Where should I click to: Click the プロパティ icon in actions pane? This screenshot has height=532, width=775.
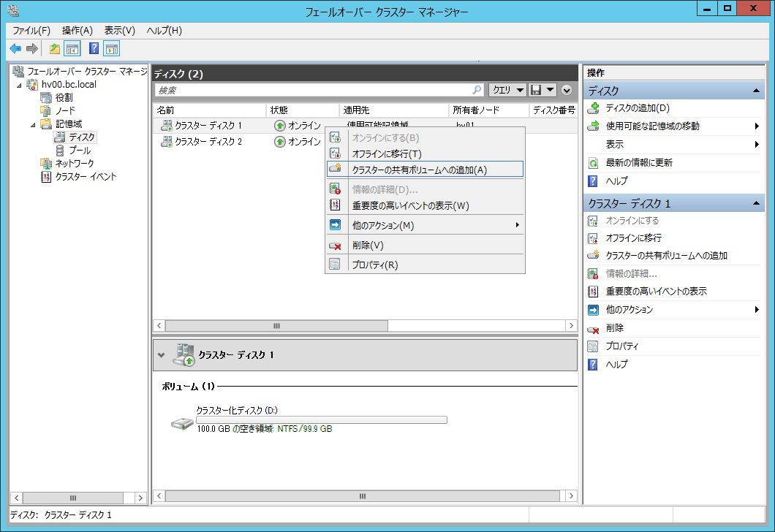pos(593,346)
